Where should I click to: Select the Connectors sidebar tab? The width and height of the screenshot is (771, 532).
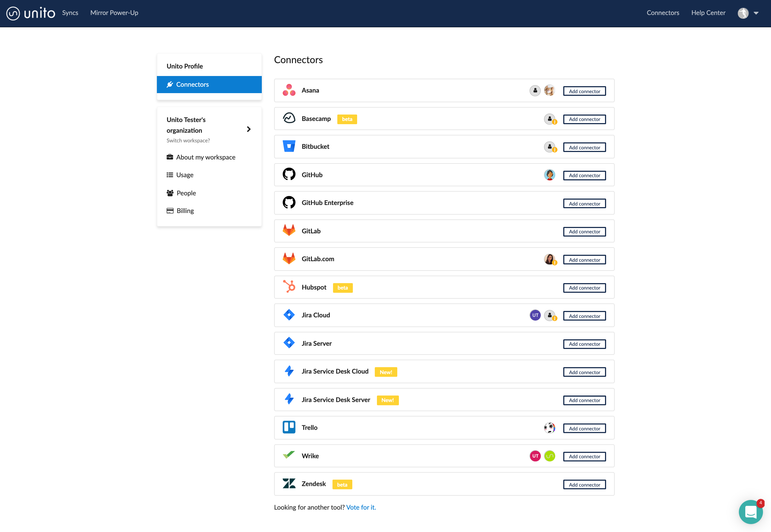point(209,84)
